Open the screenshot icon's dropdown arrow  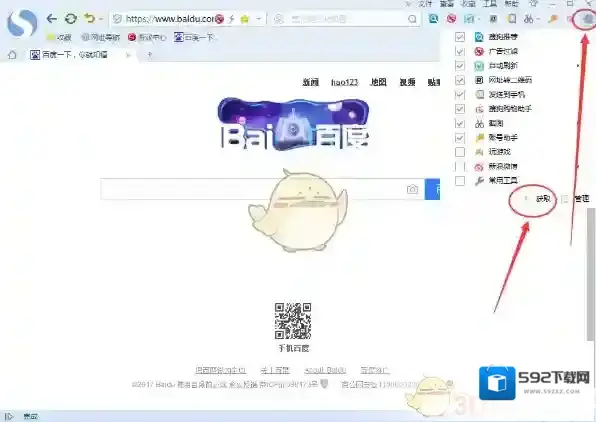click(538, 19)
